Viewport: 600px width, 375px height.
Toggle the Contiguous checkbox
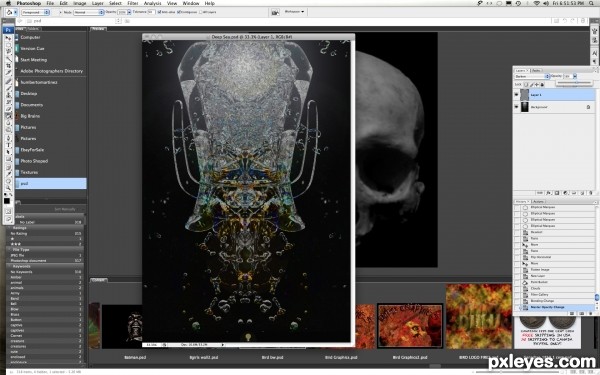pos(179,12)
